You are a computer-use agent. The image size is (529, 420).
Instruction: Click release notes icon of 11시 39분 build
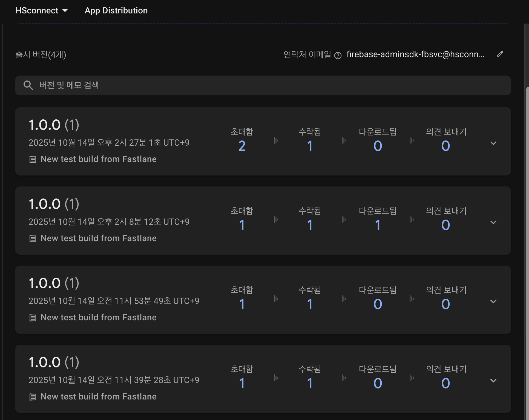[x=33, y=397]
